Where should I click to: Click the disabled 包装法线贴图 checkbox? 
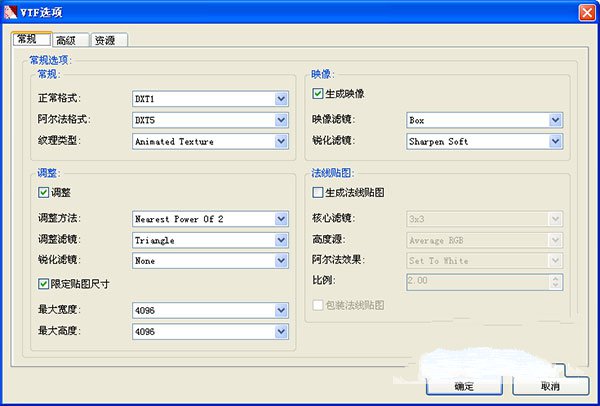(x=318, y=305)
